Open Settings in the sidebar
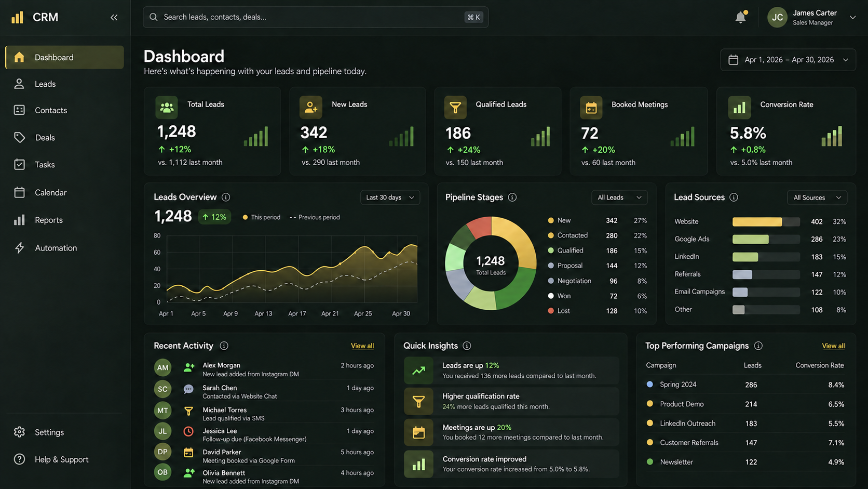Image resolution: width=868 pixels, height=489 pixels. pyautogui.click(x=64, y=432)
